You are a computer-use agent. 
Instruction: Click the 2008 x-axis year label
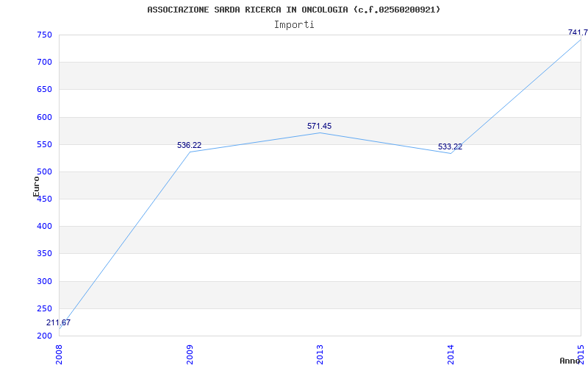point(59,354)
